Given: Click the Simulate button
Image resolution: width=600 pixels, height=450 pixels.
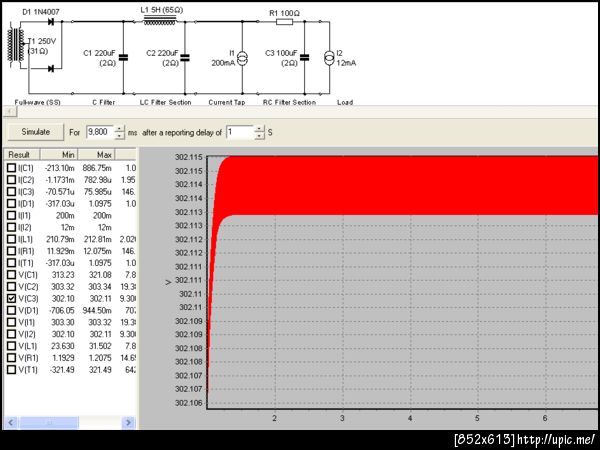Looking at the screenshot, I should [x=36, y=132].
